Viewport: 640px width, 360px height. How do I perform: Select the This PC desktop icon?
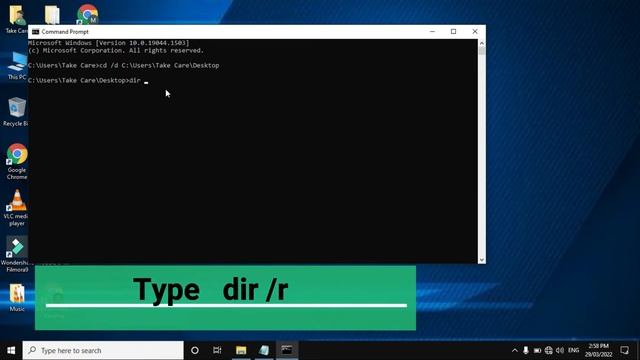[x=17, y=65]
